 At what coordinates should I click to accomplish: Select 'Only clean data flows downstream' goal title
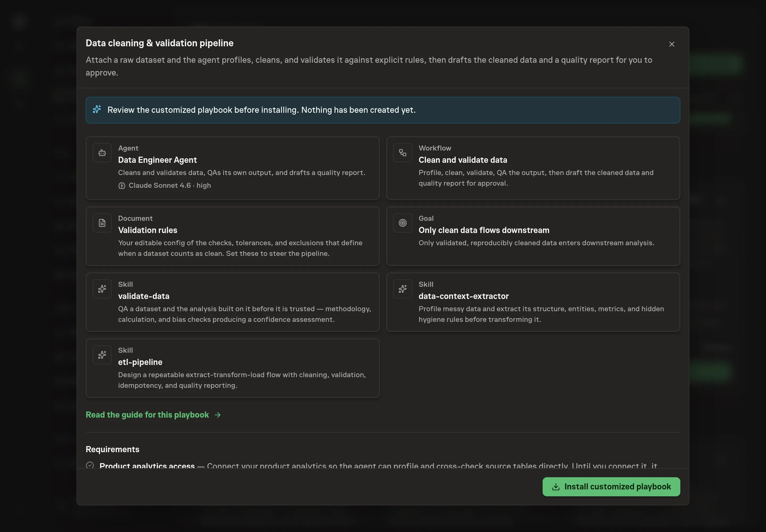coord(484,230)
